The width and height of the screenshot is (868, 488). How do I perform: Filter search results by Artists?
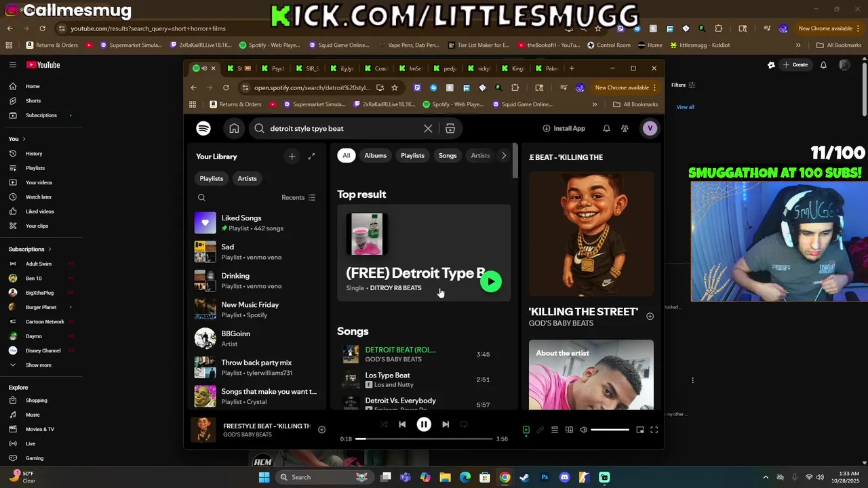point(480,156)
